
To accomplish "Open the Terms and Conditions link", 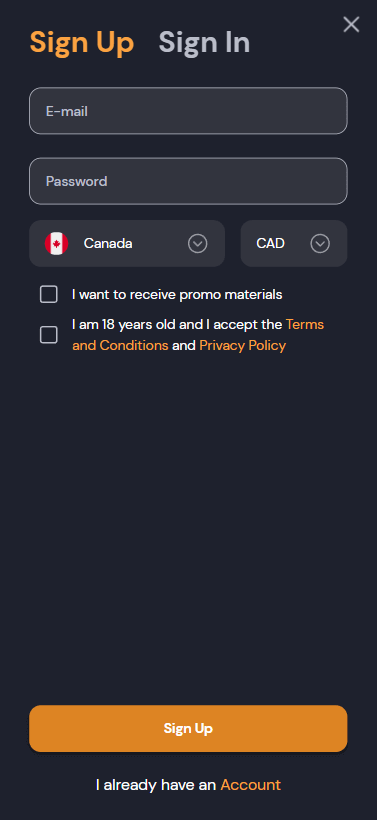I will (x=198, y=335).
